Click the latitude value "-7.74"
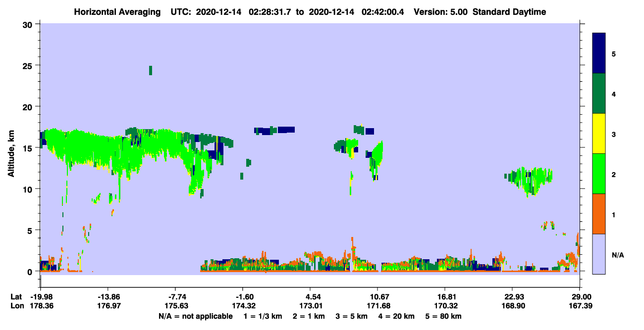 coord(175,297)
